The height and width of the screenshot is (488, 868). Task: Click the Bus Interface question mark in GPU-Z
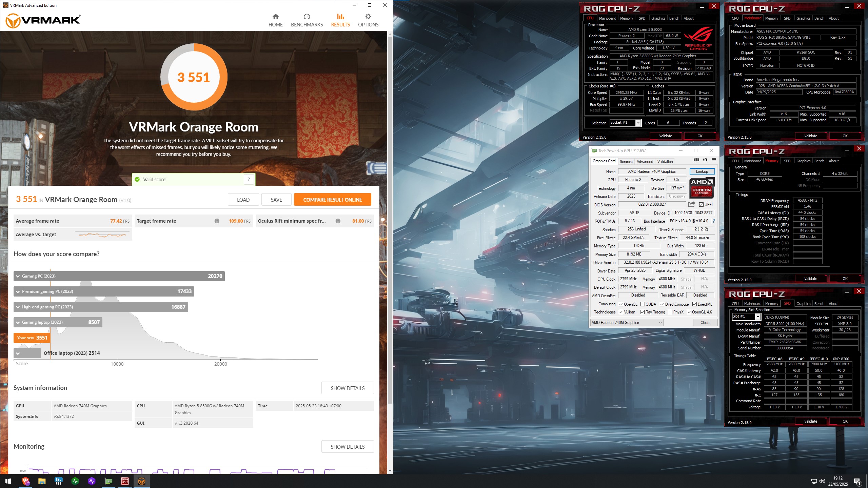tap(713, 221)
